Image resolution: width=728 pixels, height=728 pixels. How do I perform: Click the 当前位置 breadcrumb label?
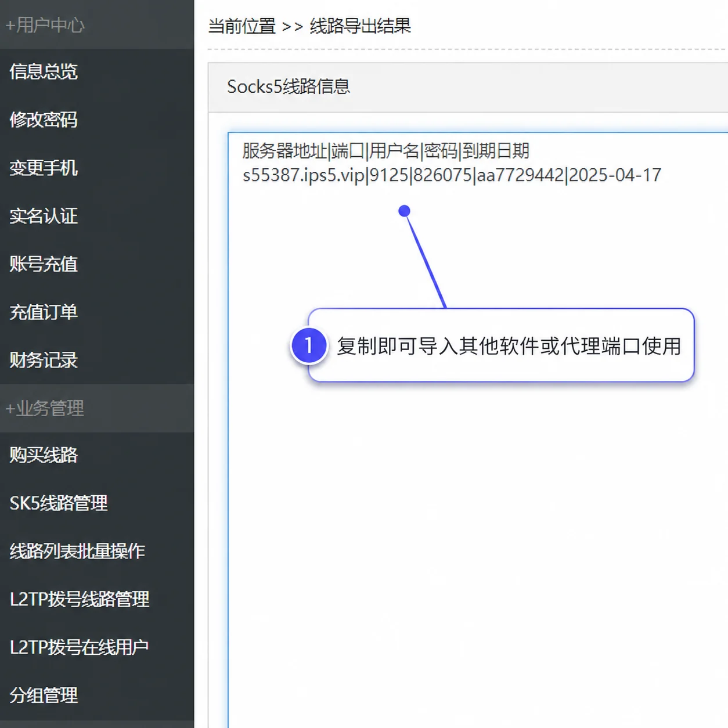tap(242, 26)
